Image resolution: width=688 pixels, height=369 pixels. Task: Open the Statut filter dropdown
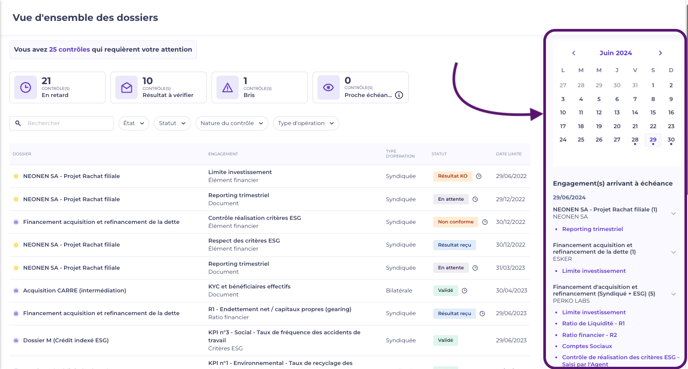[172, 123]
